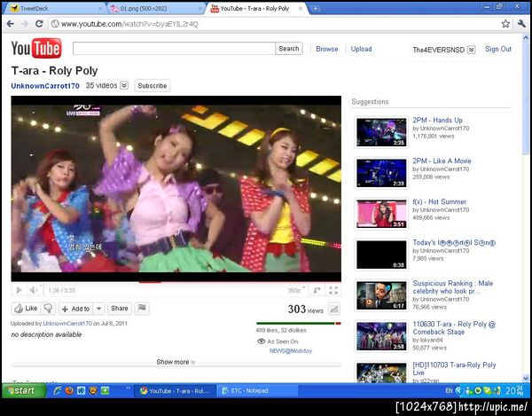This screenshot has width=532, height=416.
Task: Open Suspicious Ranking : Male celebrity video
Action: (x=452, y=287)
